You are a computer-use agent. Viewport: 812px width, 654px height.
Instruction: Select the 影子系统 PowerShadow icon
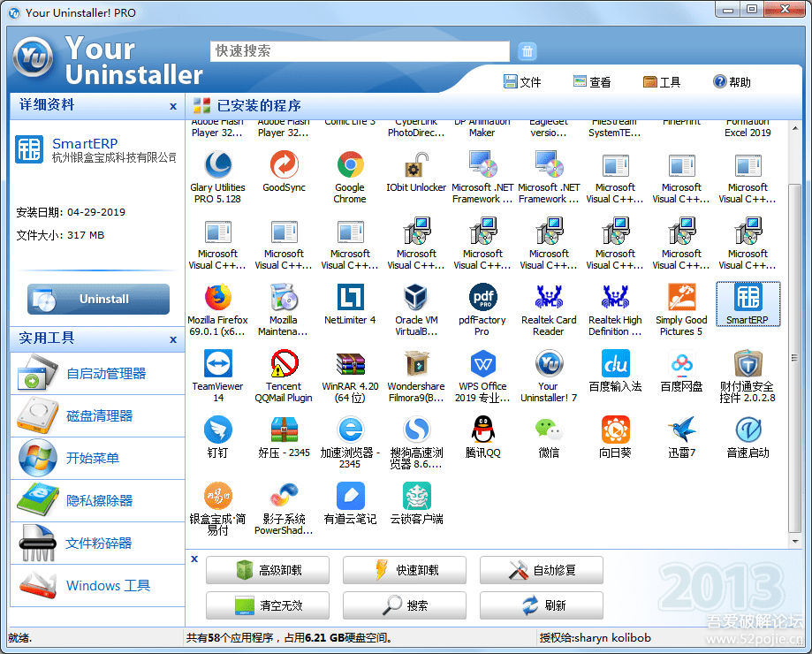(284, 496)
